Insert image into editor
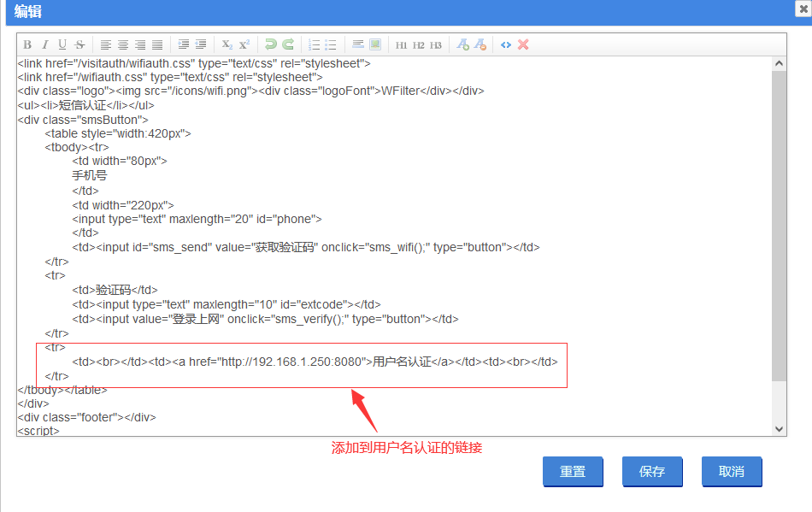Viewport: 812px width, 512px height. click(375, 44)
